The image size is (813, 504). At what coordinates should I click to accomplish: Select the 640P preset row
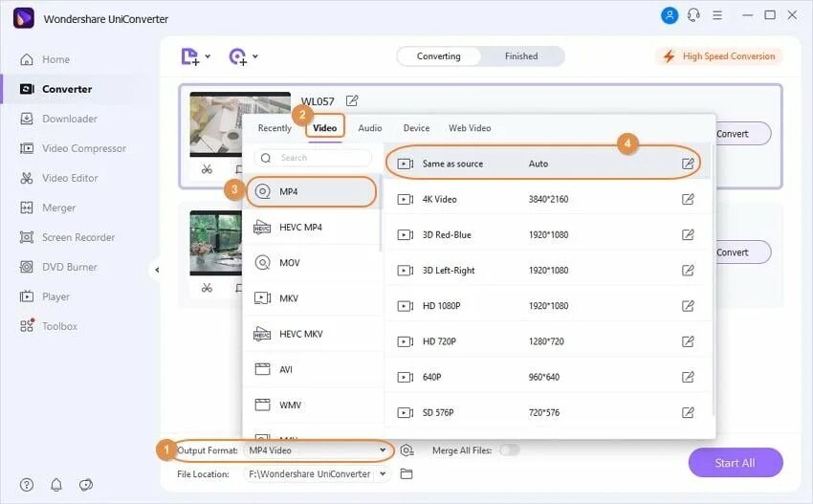point(546,377)
